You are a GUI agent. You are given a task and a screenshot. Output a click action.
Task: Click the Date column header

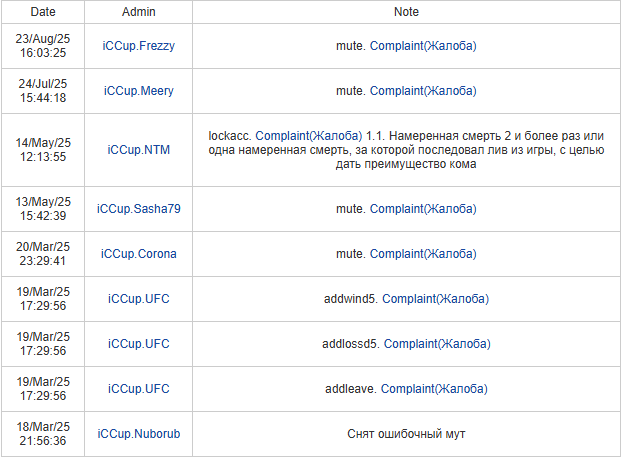(x=43, y=12)
